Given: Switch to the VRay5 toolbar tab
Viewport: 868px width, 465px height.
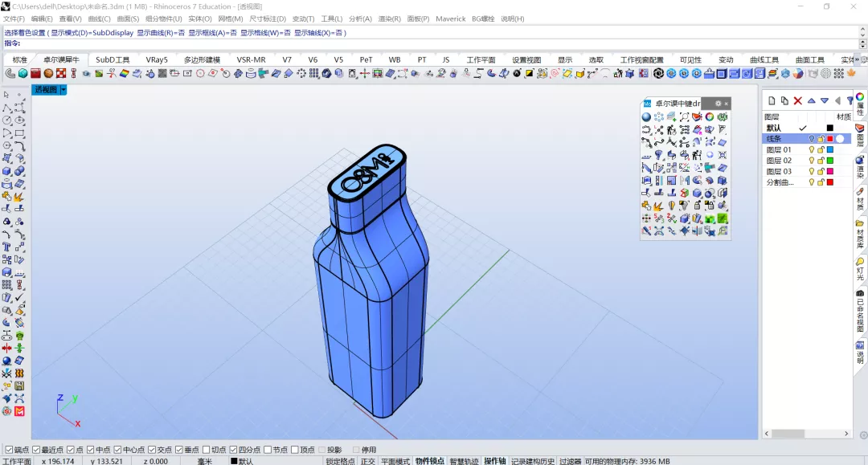Looking at the screenshot, I should coord(157,59).
